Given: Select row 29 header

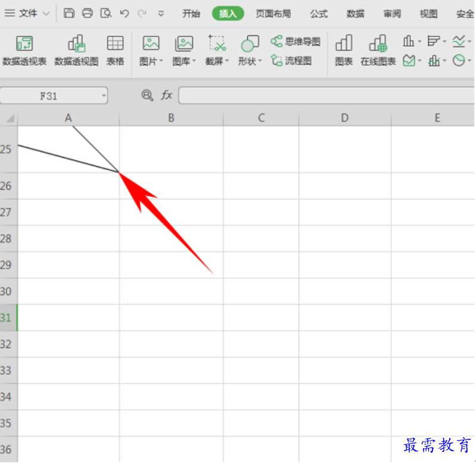Looking at the screenshot, I should pos(8,265).
